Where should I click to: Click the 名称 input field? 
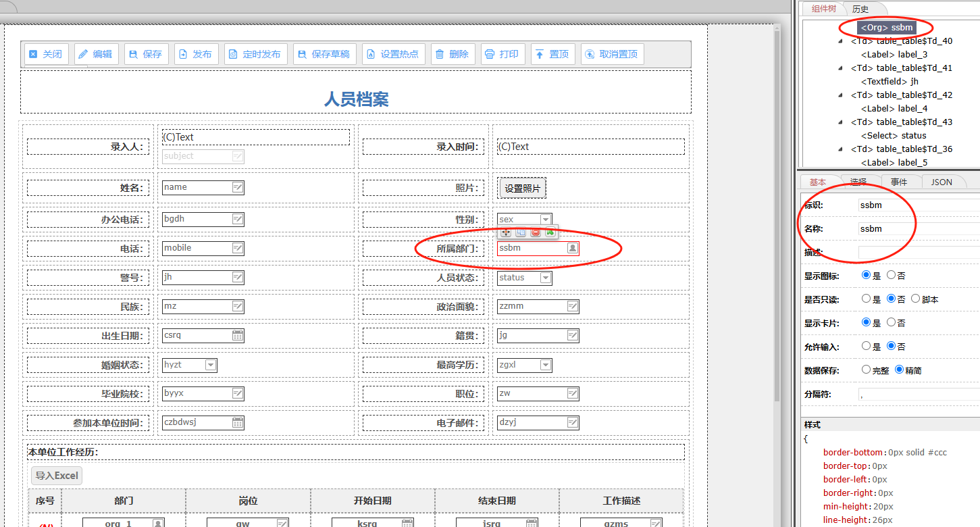pyautogui.click(x=919, y=228)
